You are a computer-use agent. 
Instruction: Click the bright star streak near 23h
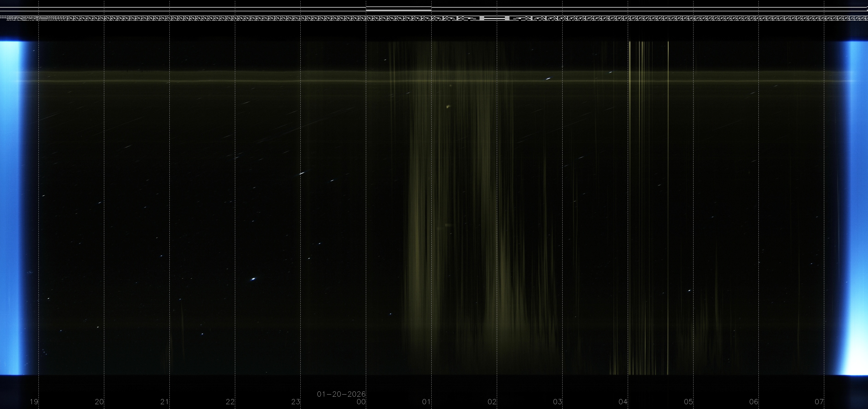pos(302,173)
